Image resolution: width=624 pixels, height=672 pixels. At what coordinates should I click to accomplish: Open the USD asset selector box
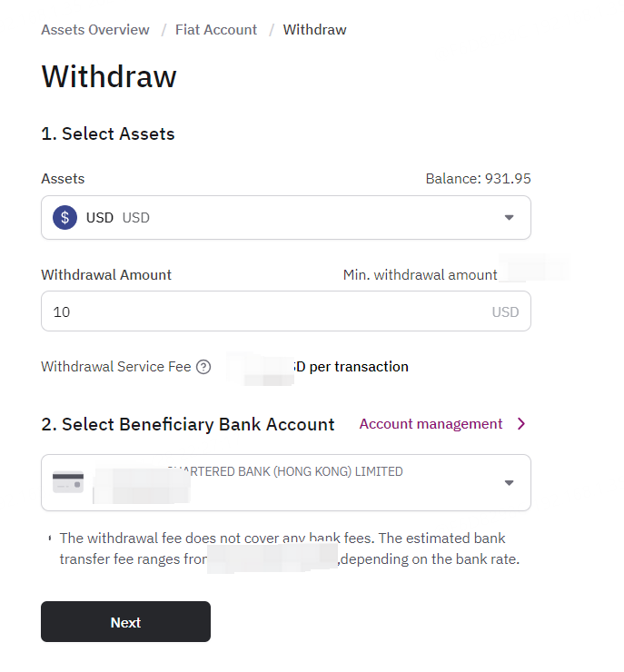286,218
